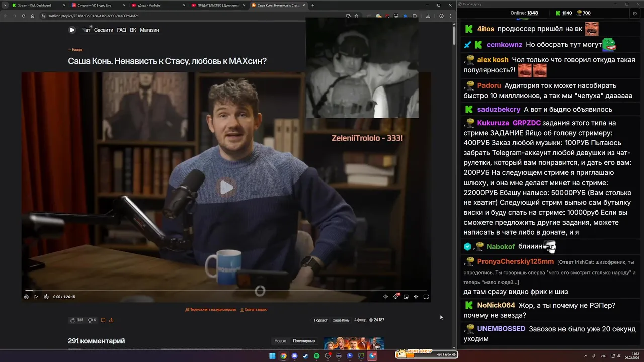Click the small play button in player bar

click(36, 297)
